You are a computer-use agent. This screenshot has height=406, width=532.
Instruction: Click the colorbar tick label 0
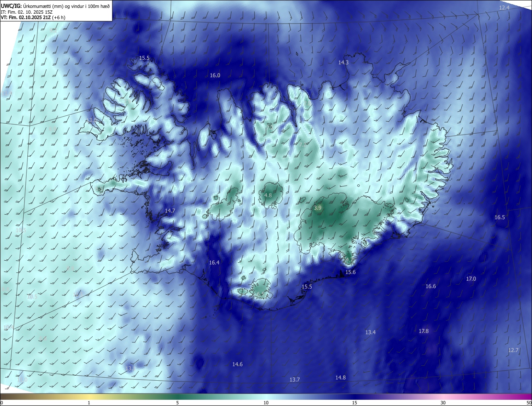click(x=2, y=403)
